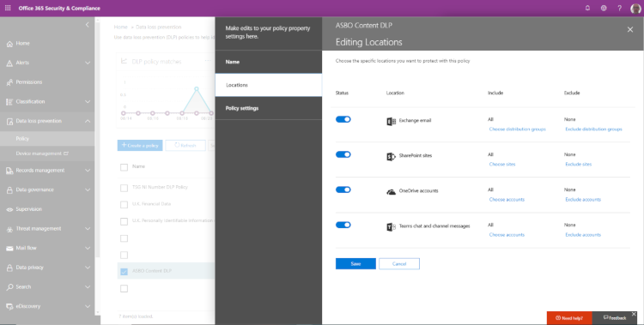The width and height of the screenshot is (644, 325).
Task: Expand the Data governance chevron
Action: 88,190
